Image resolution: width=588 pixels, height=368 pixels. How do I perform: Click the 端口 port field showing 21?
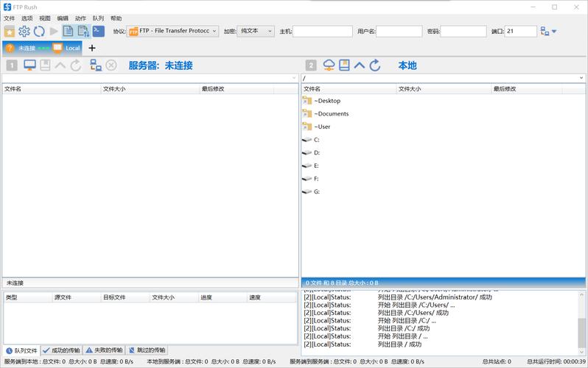(x=520, y=31)
